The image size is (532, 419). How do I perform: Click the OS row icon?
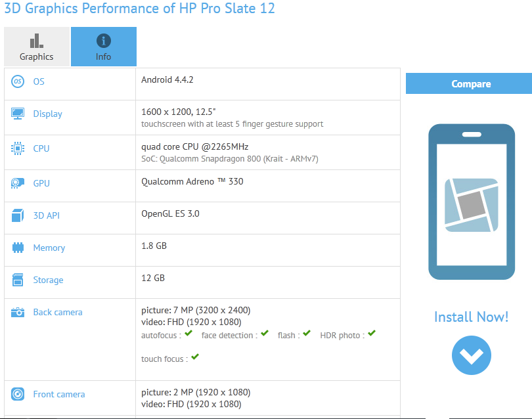coord(18,81)
